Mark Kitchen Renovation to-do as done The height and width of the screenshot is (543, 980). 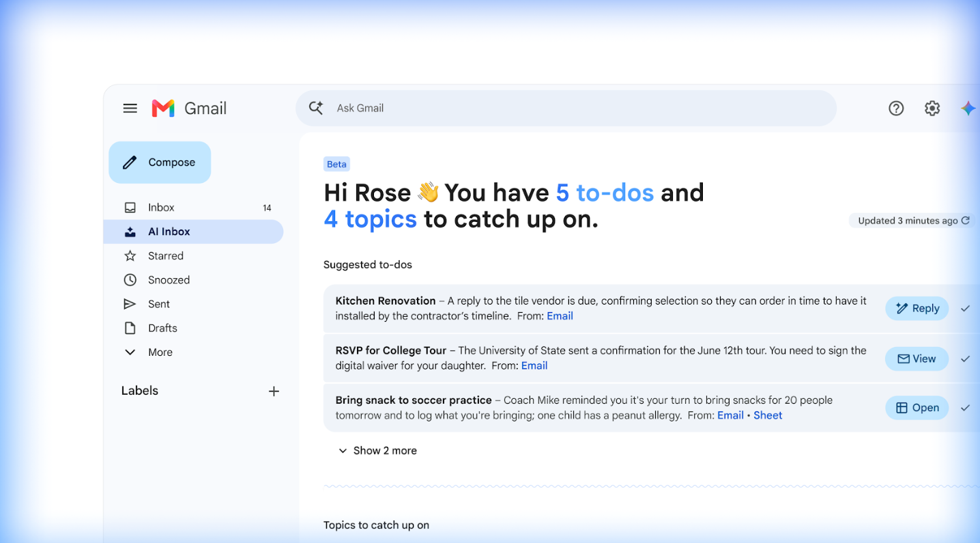965,309
